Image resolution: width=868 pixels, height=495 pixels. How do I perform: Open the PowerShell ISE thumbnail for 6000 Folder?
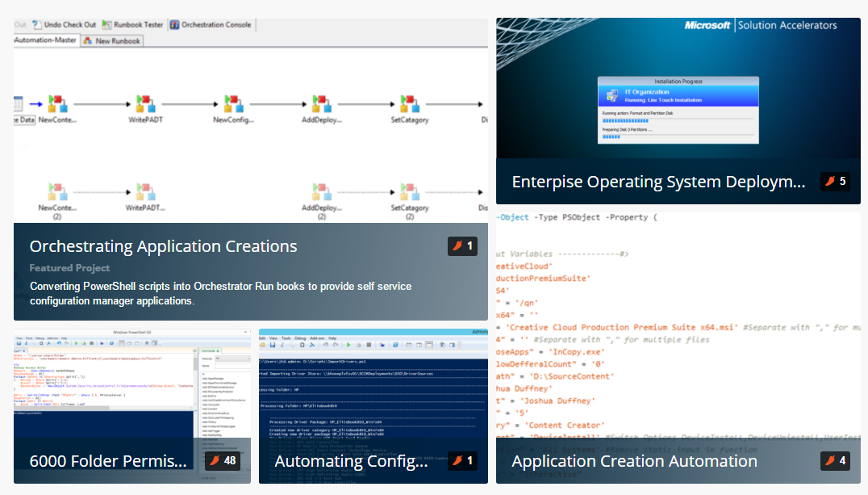[x=132, y=384]
